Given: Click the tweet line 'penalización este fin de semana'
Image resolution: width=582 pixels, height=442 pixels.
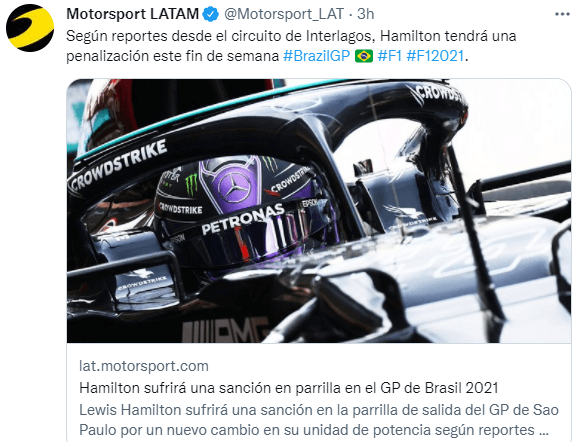Looking at the screenshot, I should (172, 56).
